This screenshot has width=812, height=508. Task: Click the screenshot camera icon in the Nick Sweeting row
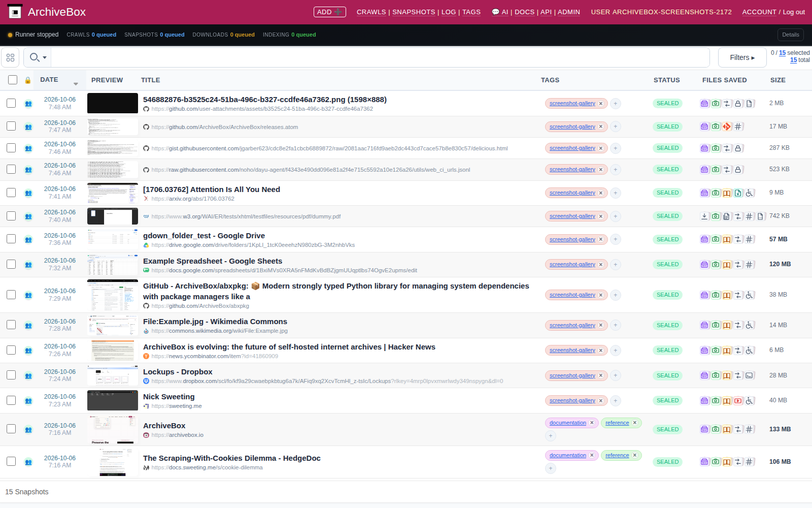pyautogui.click(x=716, y=401)
